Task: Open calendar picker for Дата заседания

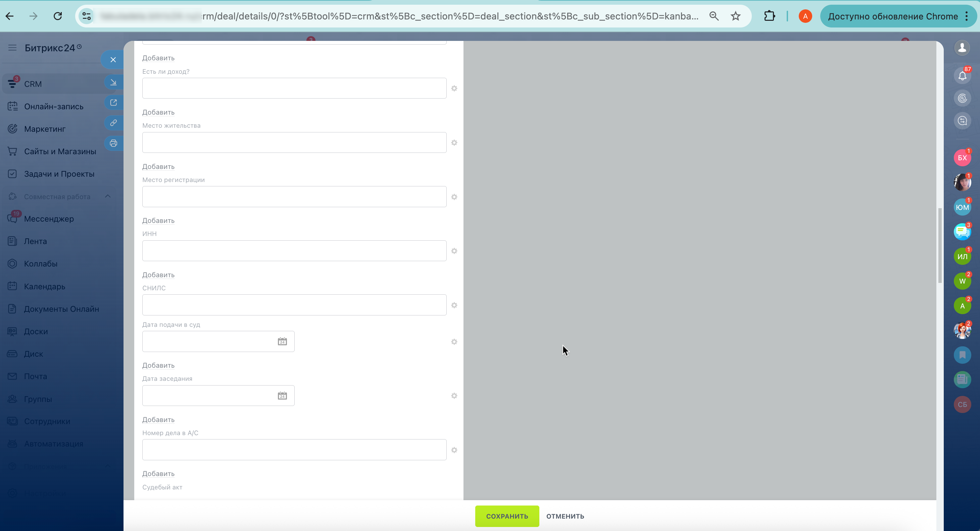Action: 282,396
